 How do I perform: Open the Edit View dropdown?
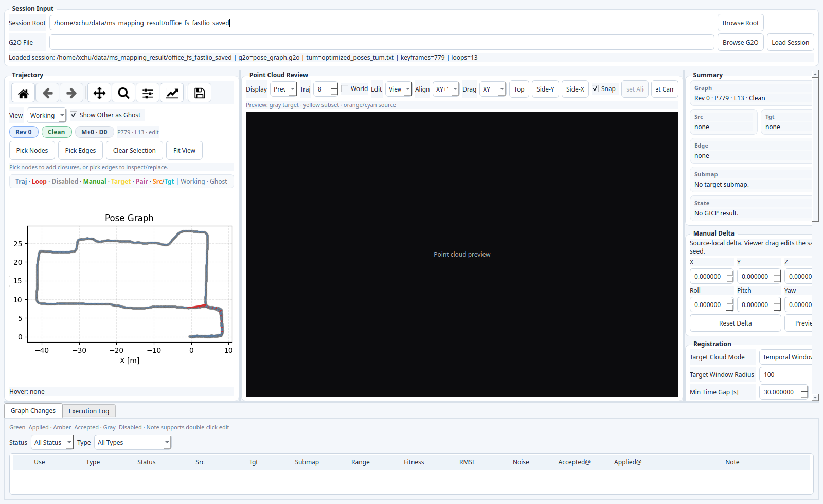[x=399, y=89]
